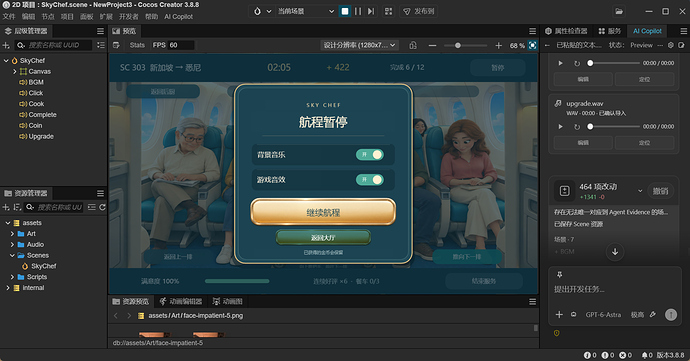690x361 pixels.
Task: Click the stop preview button in top toolbar
Action: coord(345,11)
